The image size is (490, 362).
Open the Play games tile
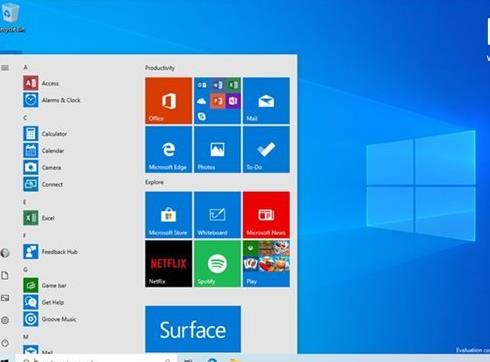tap(266, 264)
